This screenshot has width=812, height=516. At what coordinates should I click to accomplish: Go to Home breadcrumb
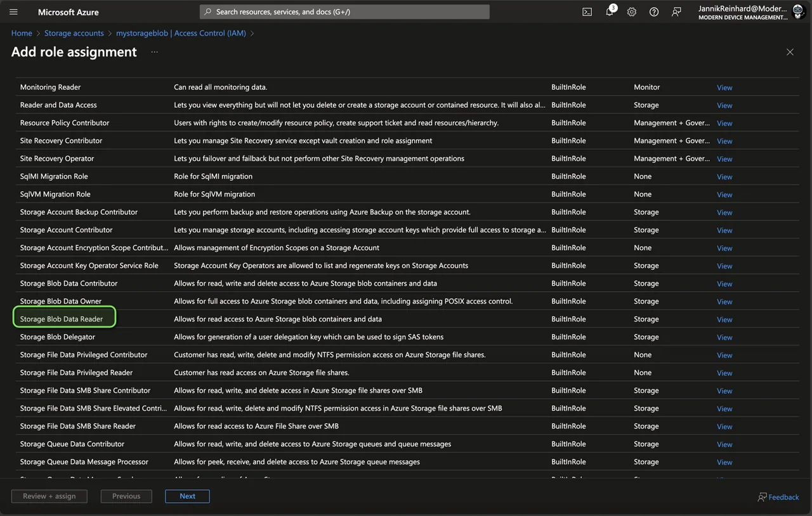coord(22,33)
